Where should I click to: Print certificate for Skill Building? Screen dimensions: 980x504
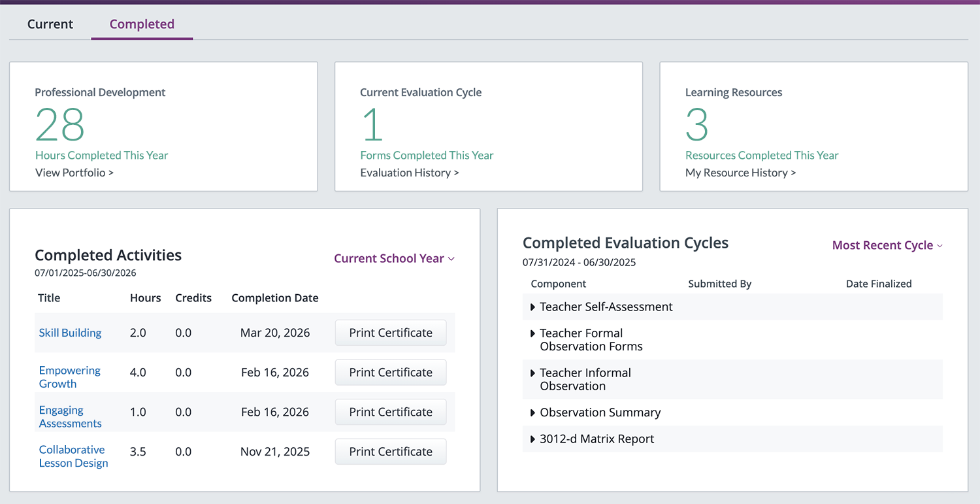[390, 333]
